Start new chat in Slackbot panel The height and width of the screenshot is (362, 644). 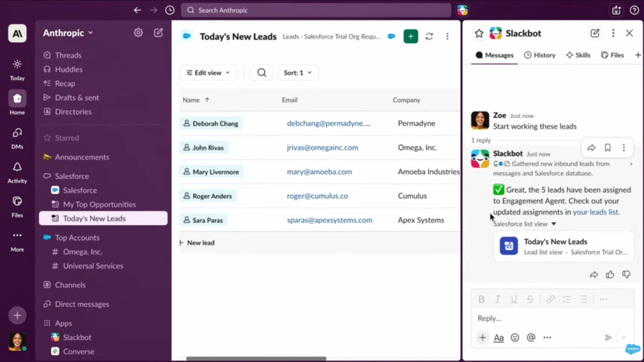click(x=595, y=33)
